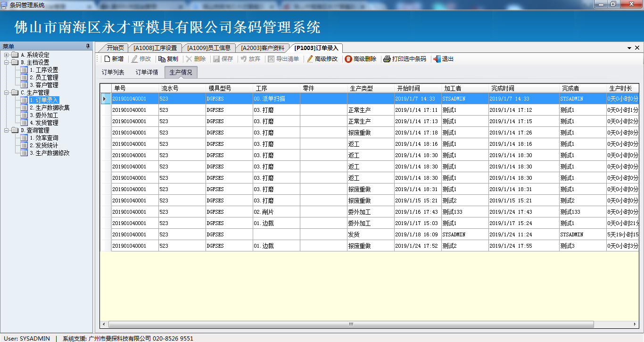Click the 新增 (New) toolbar icon
Image resolution: width=644 pixels, height=342 pixels.
tap(107, 59)
